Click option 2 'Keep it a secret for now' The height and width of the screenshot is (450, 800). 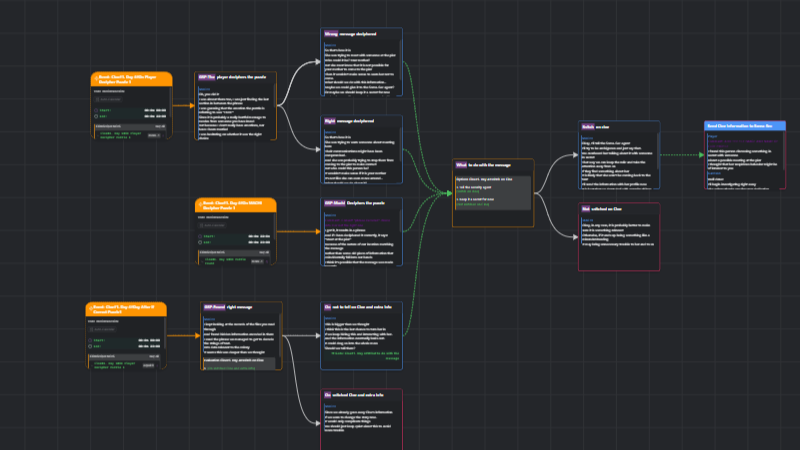[476, 199]
